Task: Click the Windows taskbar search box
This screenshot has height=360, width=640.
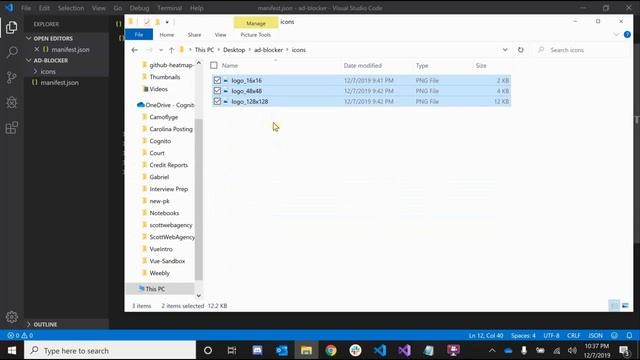Action: point(110,350)
